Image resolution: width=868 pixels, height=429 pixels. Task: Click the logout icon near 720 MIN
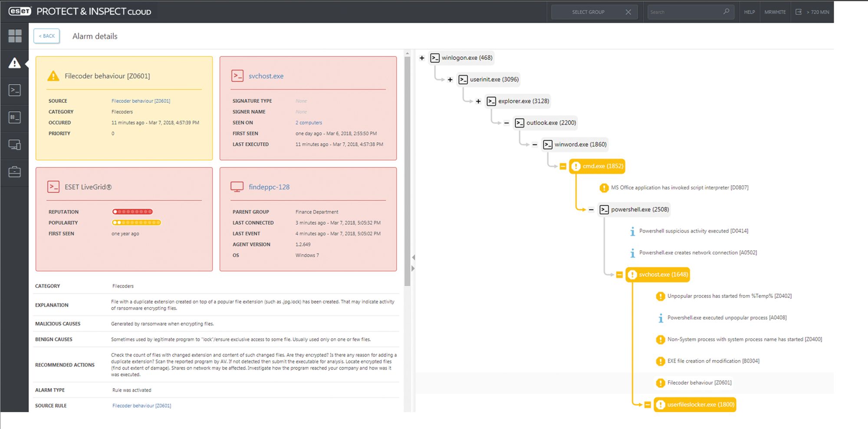(799, 12)
